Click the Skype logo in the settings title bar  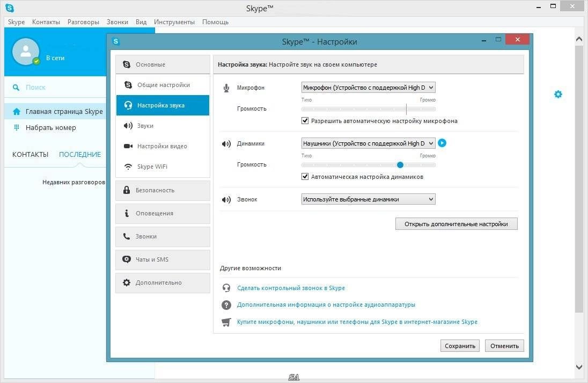pos(116,41)
